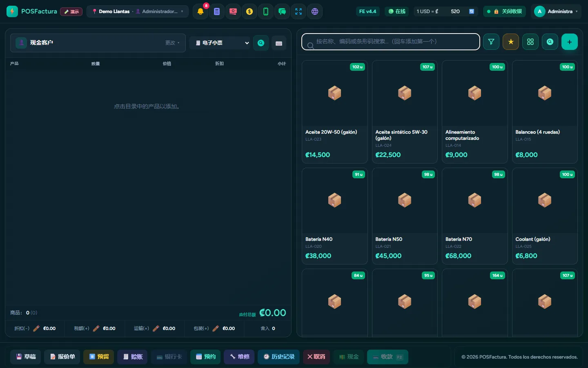
Task: Select the Balanceo (4 ruedas) product card
Action: 545,112
